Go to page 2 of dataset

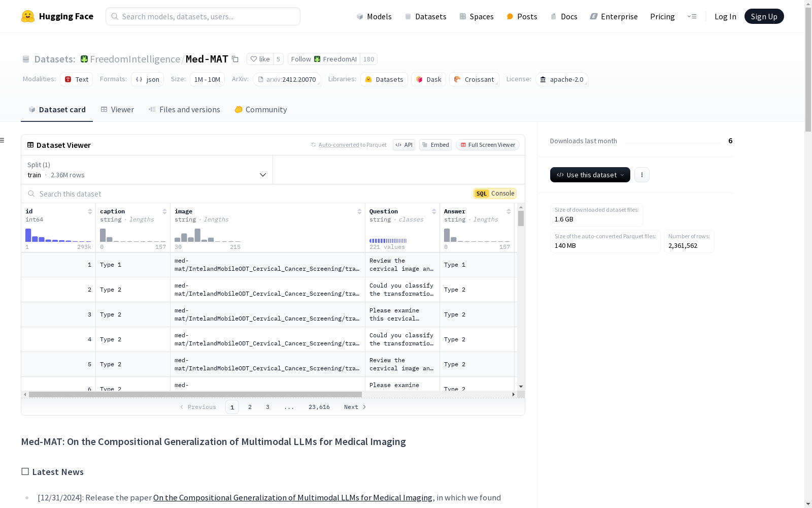tap(250, 407)
